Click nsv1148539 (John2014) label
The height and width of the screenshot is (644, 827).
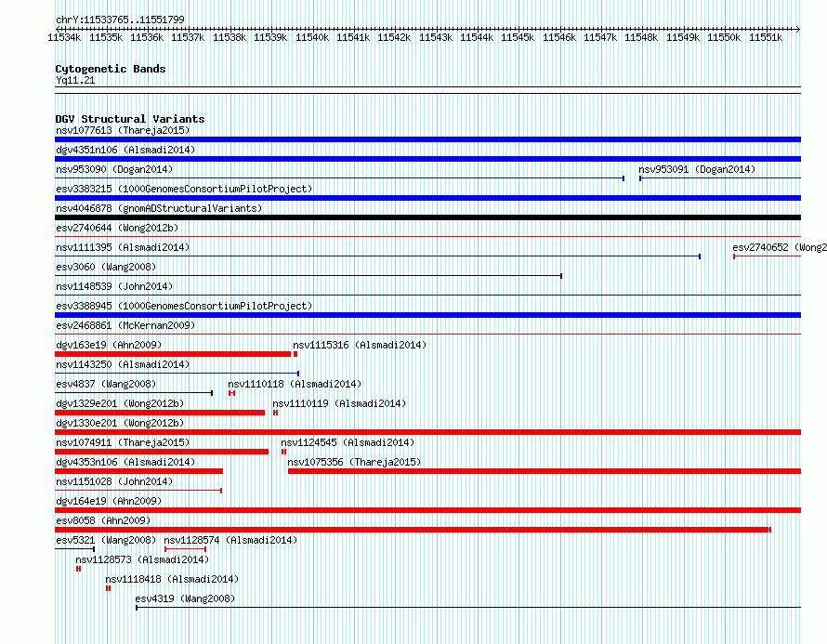tap(114, 286)
